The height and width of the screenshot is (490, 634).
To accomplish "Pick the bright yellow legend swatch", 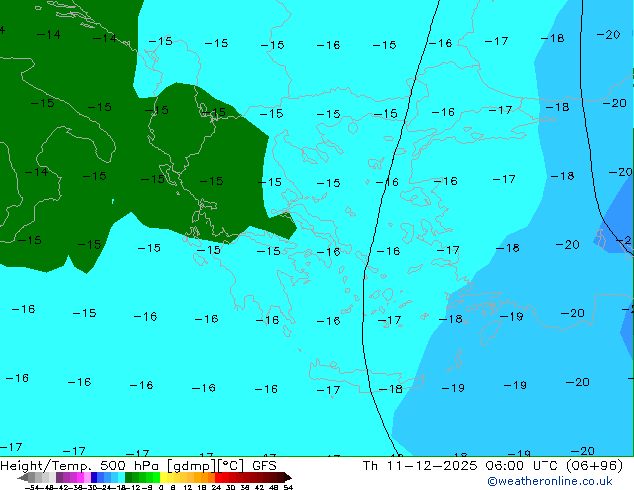I will click(x=163, y=477).
